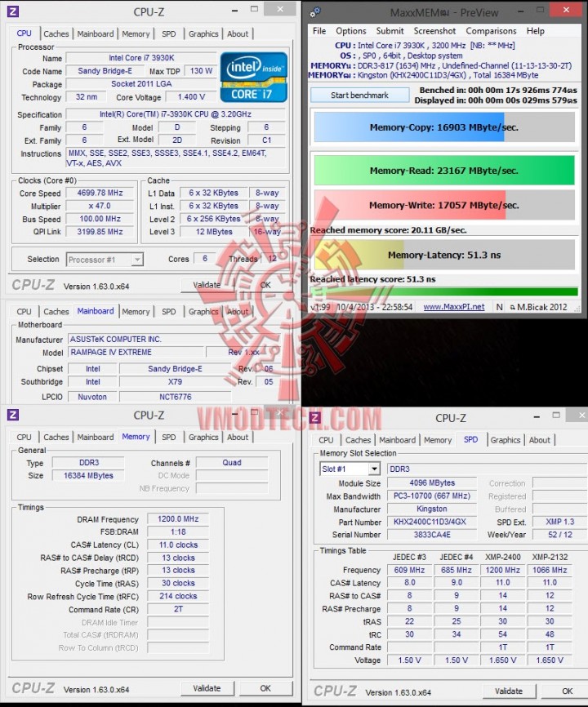
Task: Select Memory tab in the Mainboard CPU-Z window
Action: pos(136,312)
